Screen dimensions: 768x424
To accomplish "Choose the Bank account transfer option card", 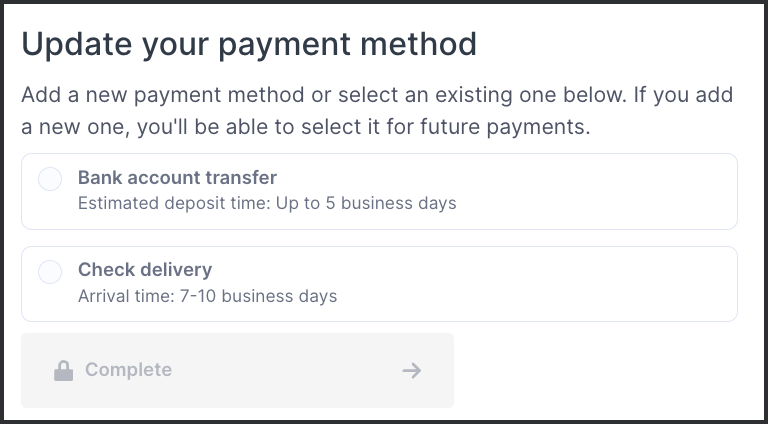I will pos(379,191).
